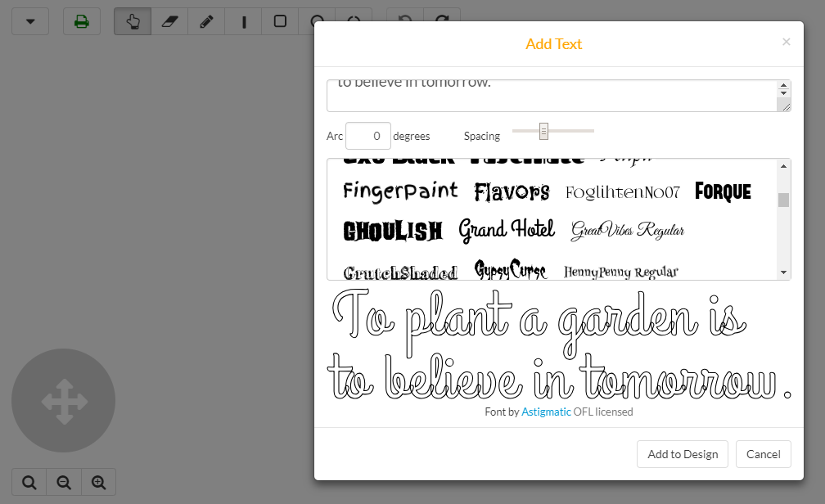Click the green Print icon

click(x=82, y=21)
